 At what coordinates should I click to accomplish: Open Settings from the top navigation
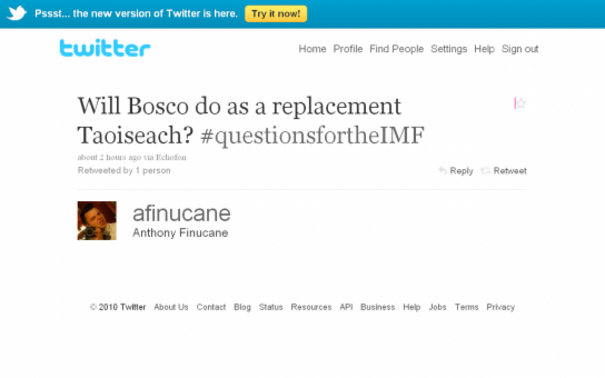click(449, 49)
